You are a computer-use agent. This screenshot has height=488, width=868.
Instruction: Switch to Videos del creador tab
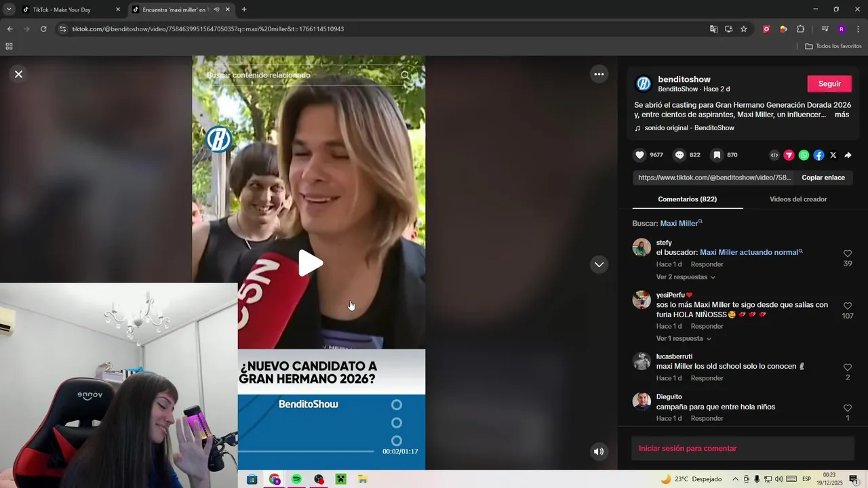pyautogui.click(x=798, y=199)
